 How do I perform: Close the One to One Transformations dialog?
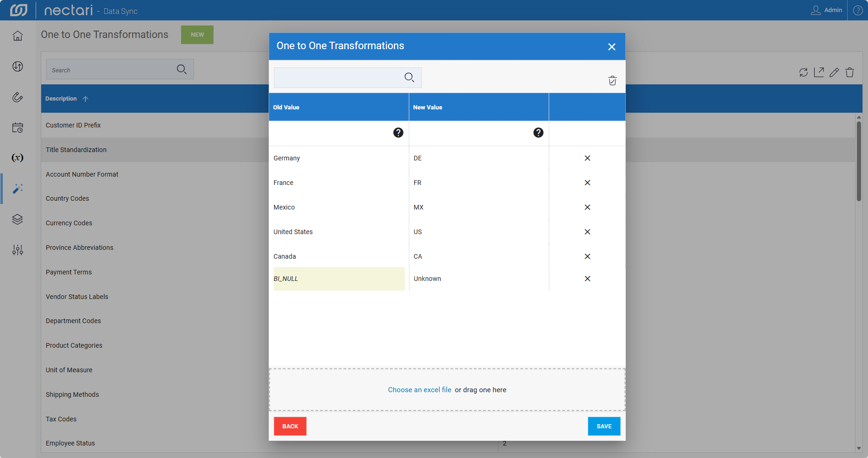pos(612,47)
